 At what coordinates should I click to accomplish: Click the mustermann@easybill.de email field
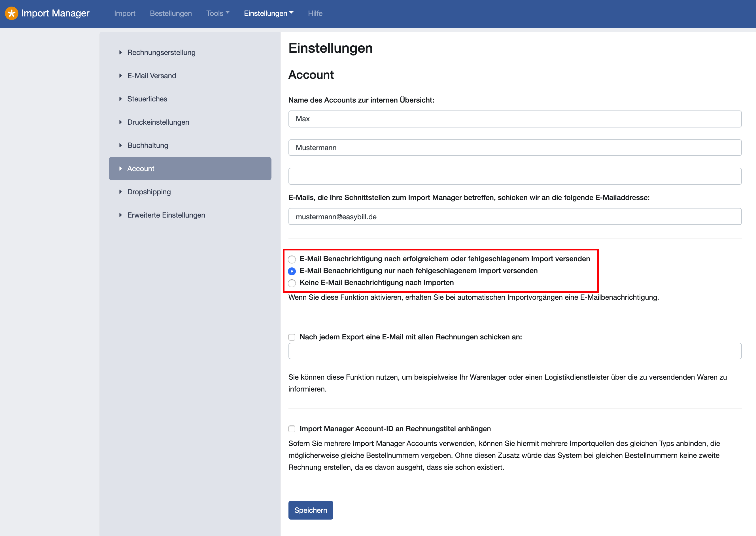[515, 216]
